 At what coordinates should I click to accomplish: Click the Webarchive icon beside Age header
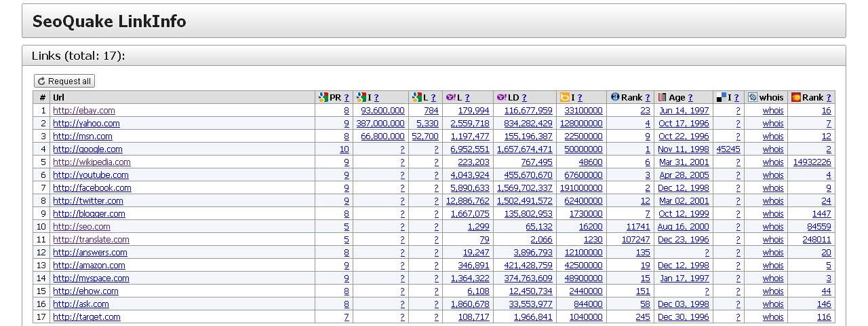point(662,97)
